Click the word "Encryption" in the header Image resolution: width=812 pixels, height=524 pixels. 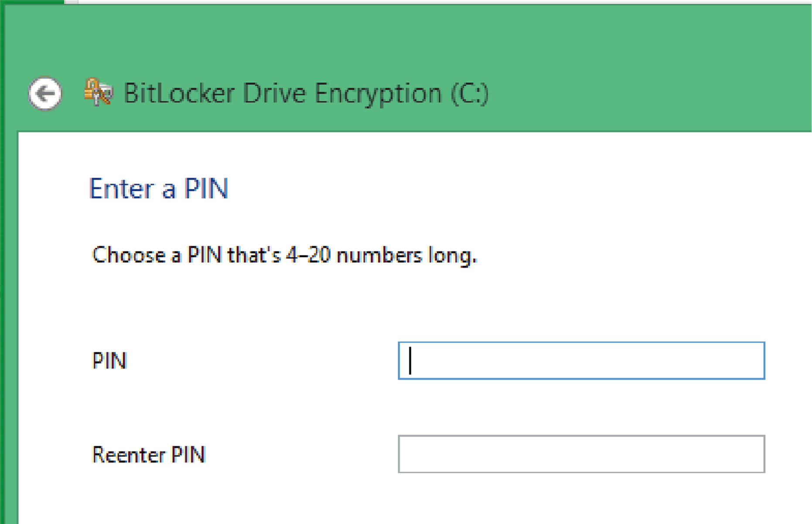378,93
